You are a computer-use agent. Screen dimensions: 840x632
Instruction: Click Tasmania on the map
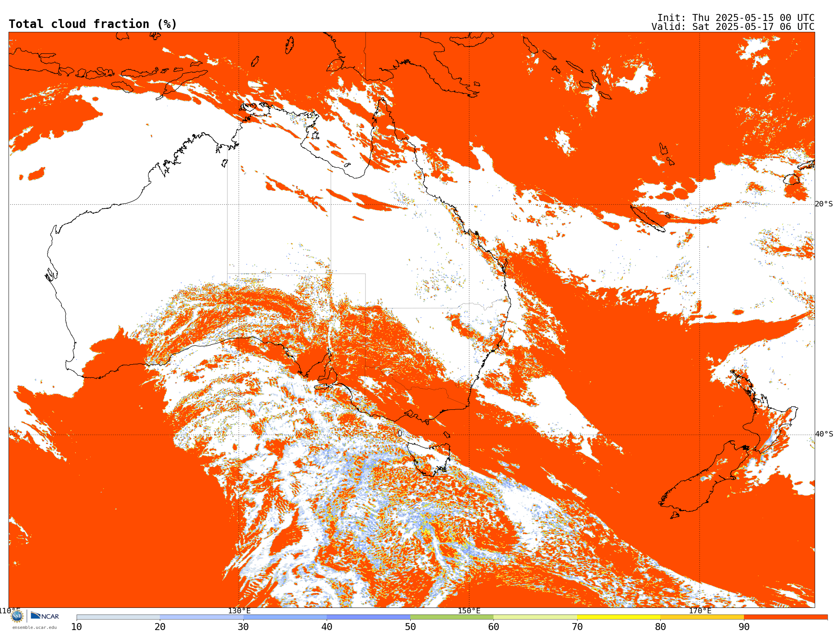coord(430,459)
